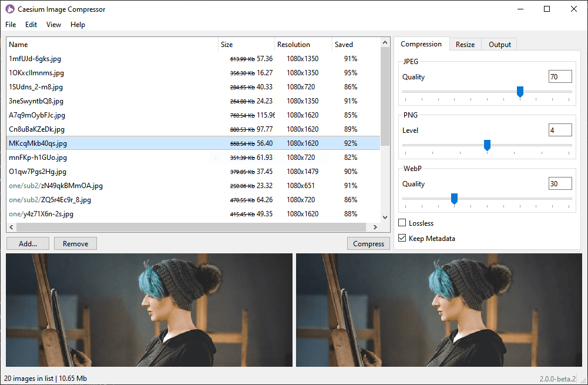Select the mnFKp-h1GUo.jpg file row
The height and width of the screenshot is (385, 588).
tap(38, 158)
